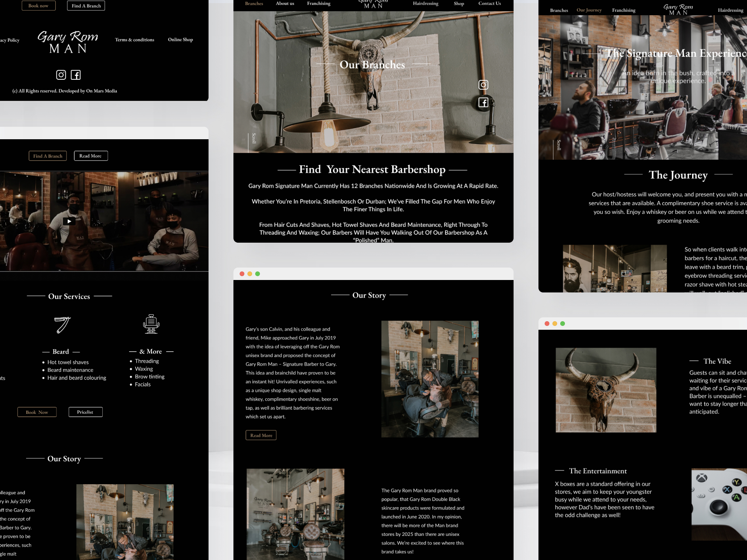Image resolution: width=747 pixels, height=560 pixels.
Task: Play the barbershop video
Action: [x=69, y=221]
